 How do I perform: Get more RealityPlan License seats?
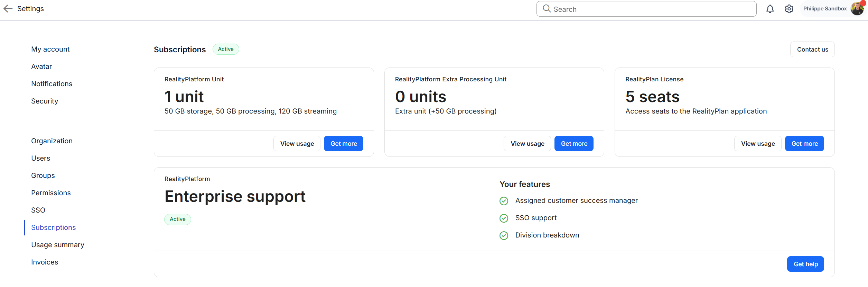click(804, 144)
